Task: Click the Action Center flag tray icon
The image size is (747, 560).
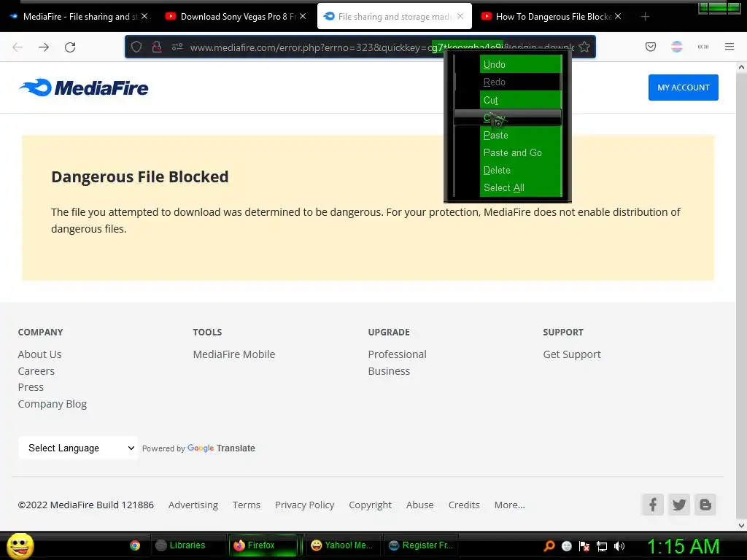Action: pyautogui.click(x=584, y=546)
